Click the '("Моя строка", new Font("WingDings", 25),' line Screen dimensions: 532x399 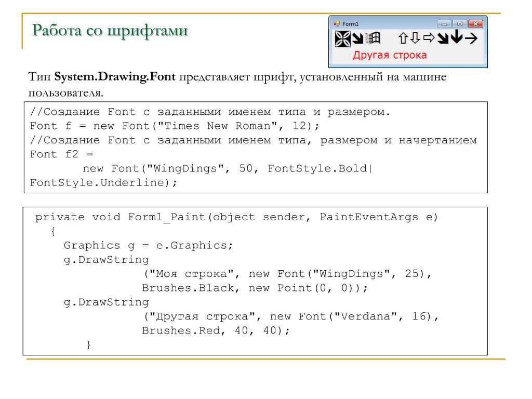click(287, 274)
